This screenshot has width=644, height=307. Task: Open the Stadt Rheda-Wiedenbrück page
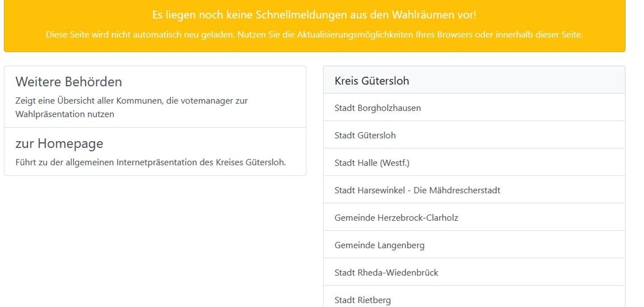(x=386, y=272)
